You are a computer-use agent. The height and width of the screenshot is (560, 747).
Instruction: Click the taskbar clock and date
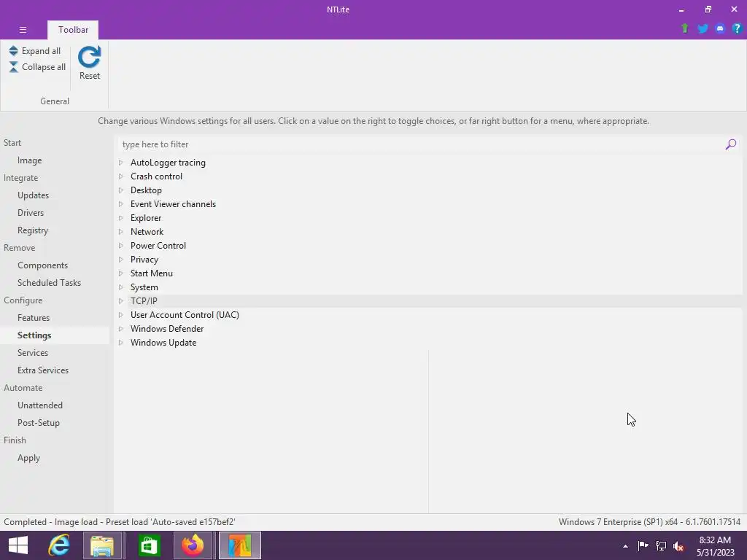point(716,546)
